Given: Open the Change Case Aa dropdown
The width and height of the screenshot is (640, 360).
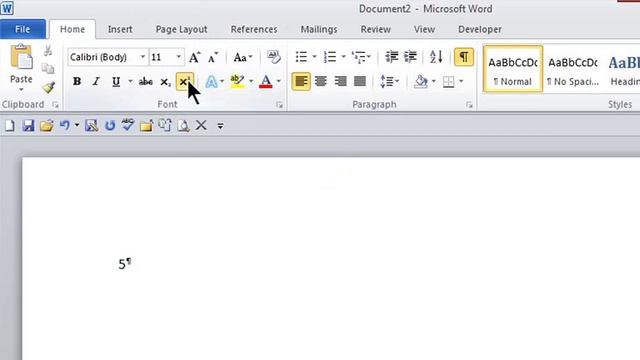Looking at the screenshot, I should coord(242,57).
